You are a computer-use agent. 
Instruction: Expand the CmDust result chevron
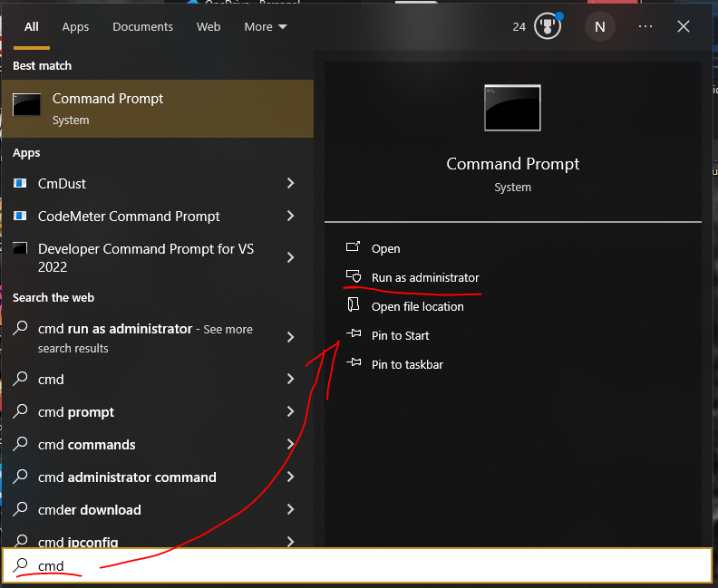point(290,184)
